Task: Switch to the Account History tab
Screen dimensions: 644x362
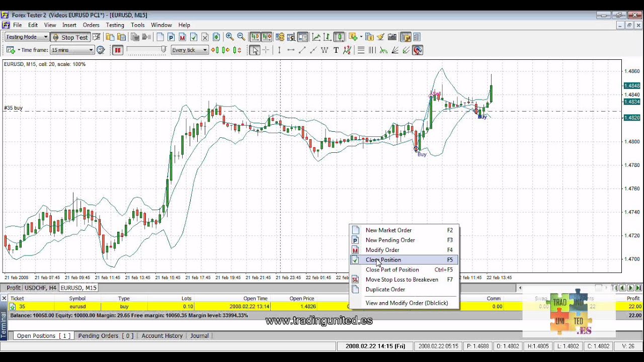Action: pyautogui.click(x=162, y=336)
